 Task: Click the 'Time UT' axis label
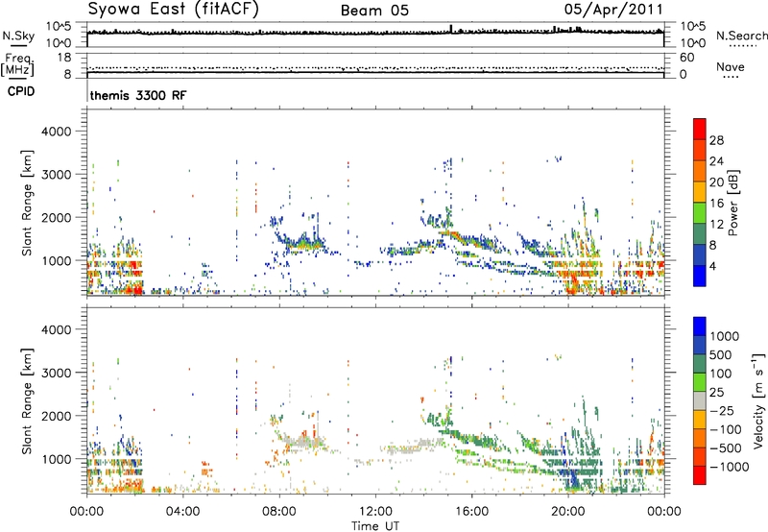pyautogui.click(x=375, y=525)
